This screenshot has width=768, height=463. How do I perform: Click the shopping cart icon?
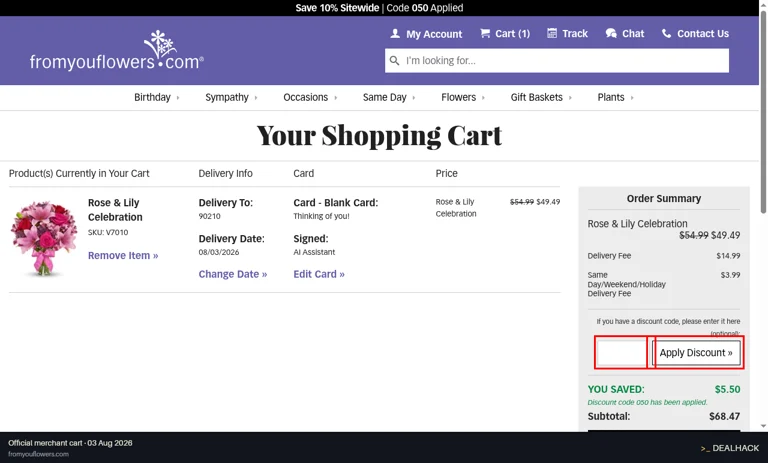click(485, 33)
